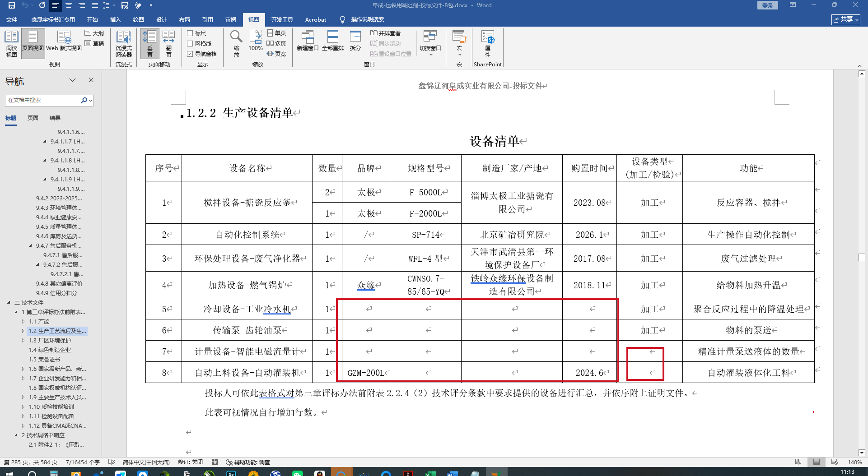Image resolution: width=868 pixels, height=476 pixels.
Task: Launch Immersive Reader (沉浸式阅读器)
Action: tap(123, 44)
